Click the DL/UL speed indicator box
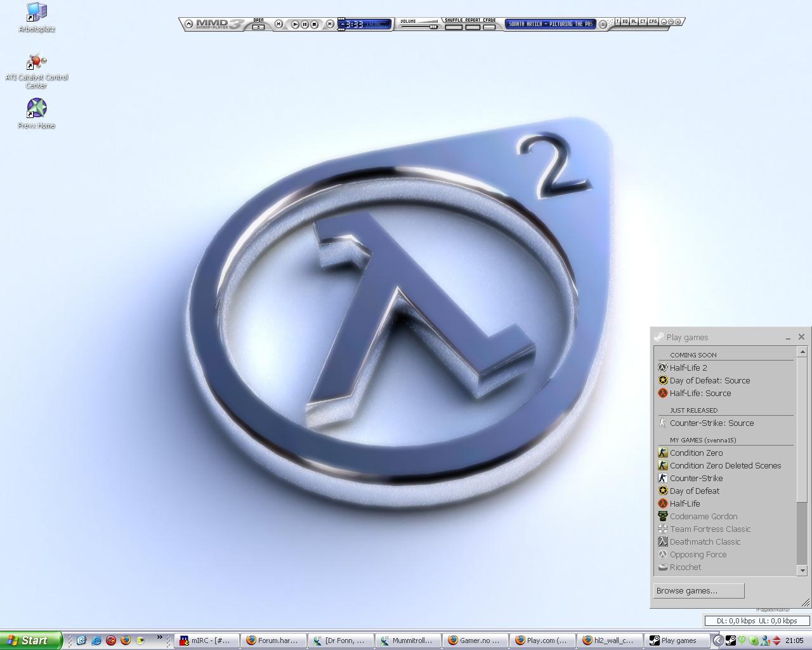812x650 pixels. click(x=757, y=621)
